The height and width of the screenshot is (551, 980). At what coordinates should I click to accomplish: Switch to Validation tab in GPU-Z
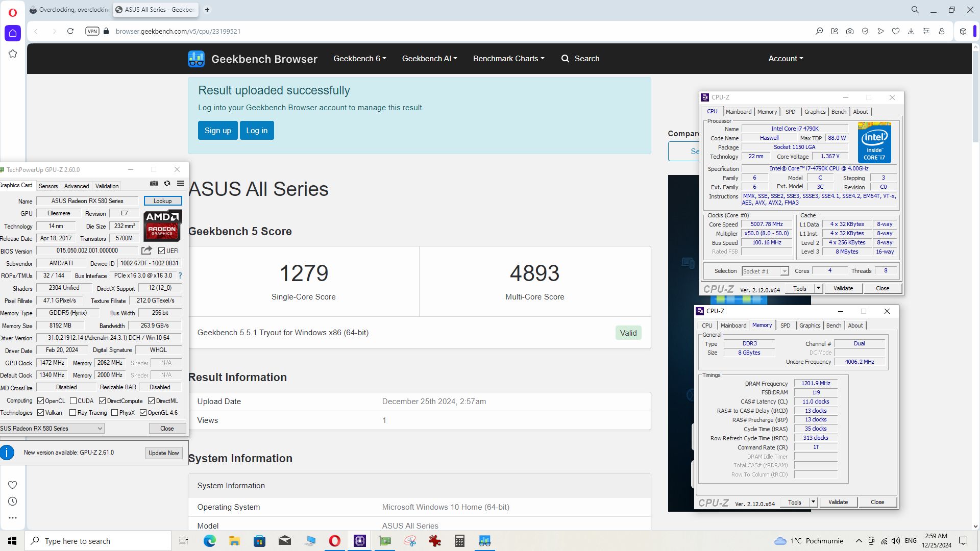107,186
